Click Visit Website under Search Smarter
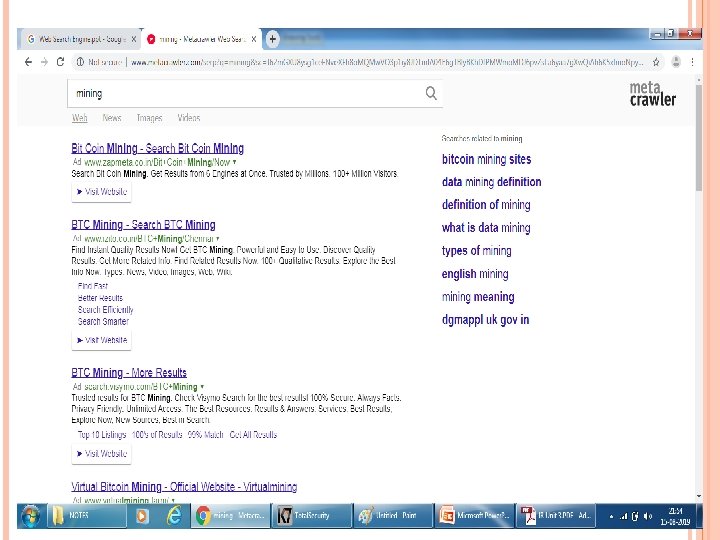 click(101, 340)
